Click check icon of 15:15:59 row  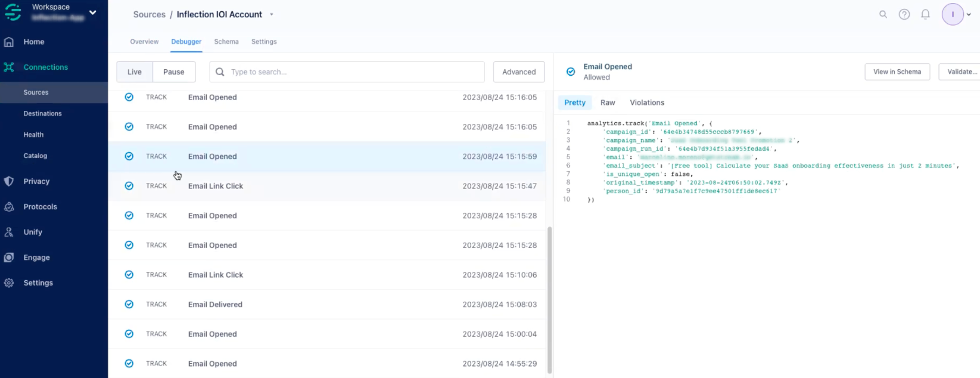[x=129, y=156]
